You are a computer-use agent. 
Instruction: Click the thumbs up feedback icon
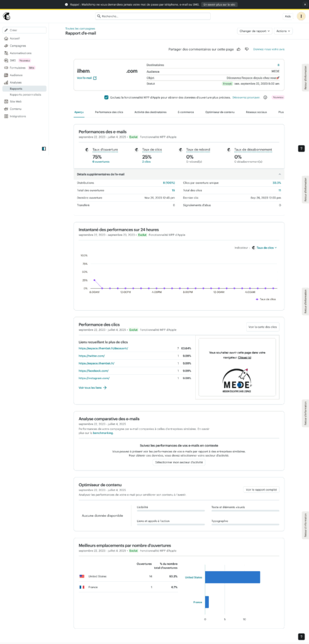tap(239, 49)
